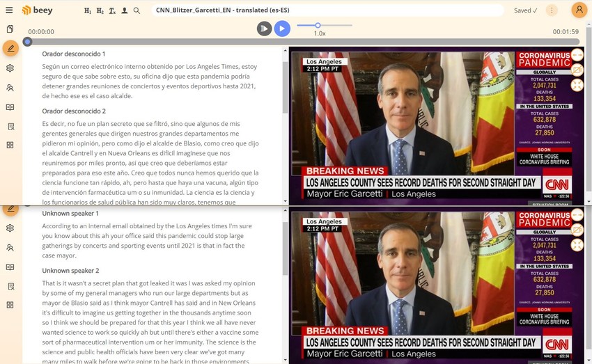Clear text formatting with Tx icon
Screen dimensions: 592x364
[x=112, y=11]
